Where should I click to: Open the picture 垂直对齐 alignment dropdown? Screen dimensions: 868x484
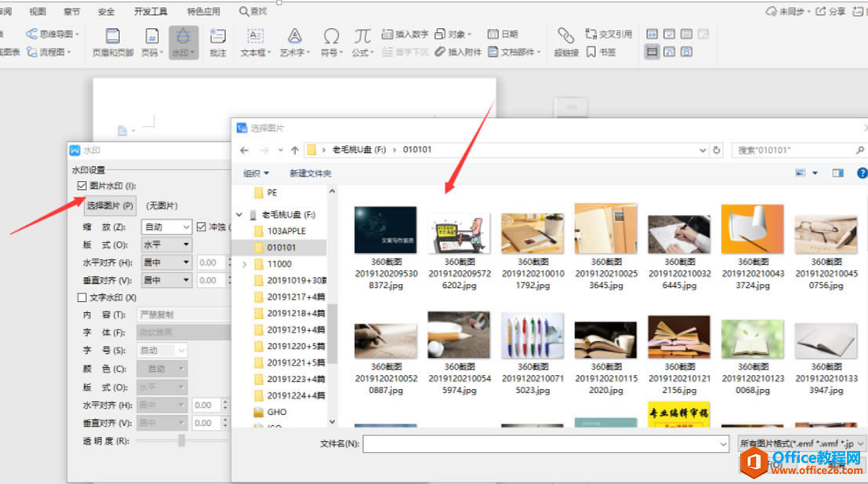point(167,280)
